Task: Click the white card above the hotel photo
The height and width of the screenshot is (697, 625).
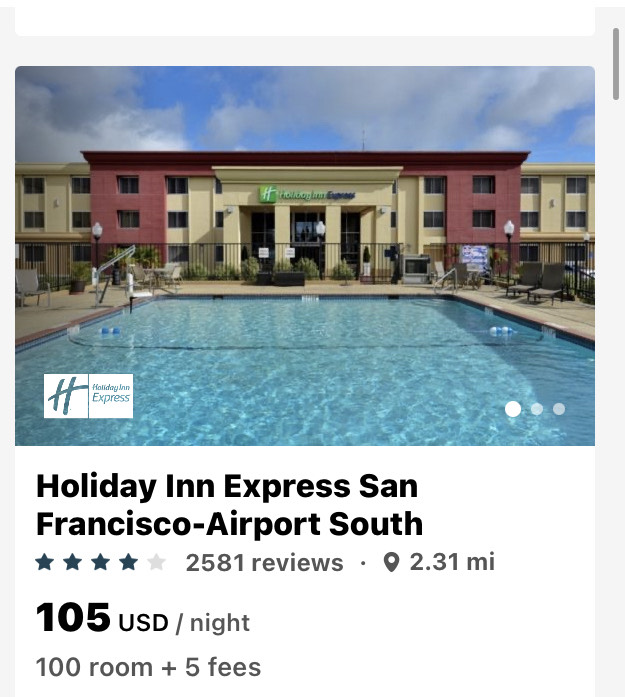Action: tap(305, 18)
